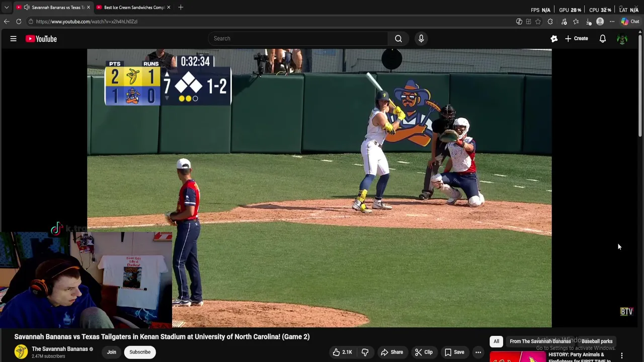
Task: Share the video
Action: tap(391, 352)
